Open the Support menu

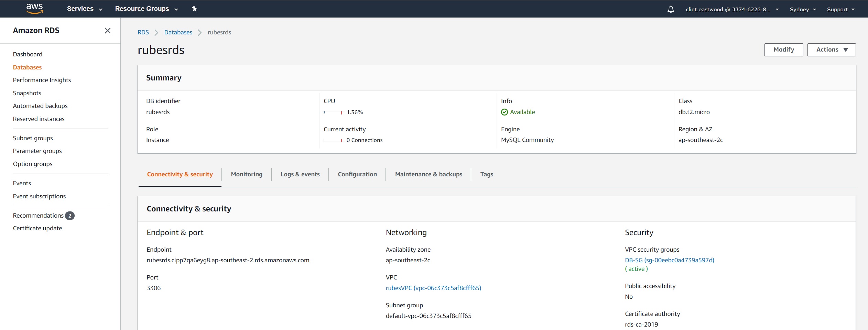(x=840, y=9)
